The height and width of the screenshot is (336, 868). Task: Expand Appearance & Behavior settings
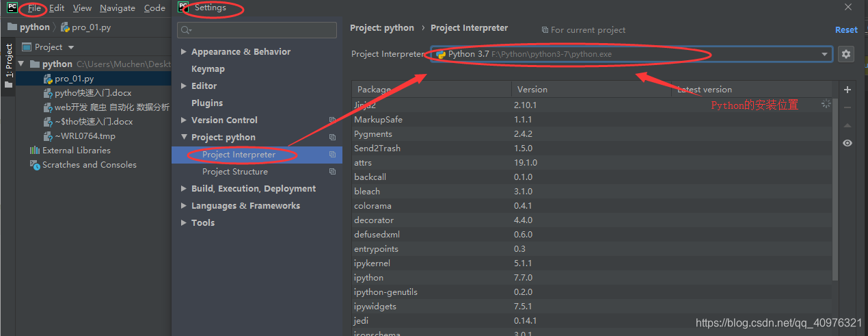[x=183, y=52]
